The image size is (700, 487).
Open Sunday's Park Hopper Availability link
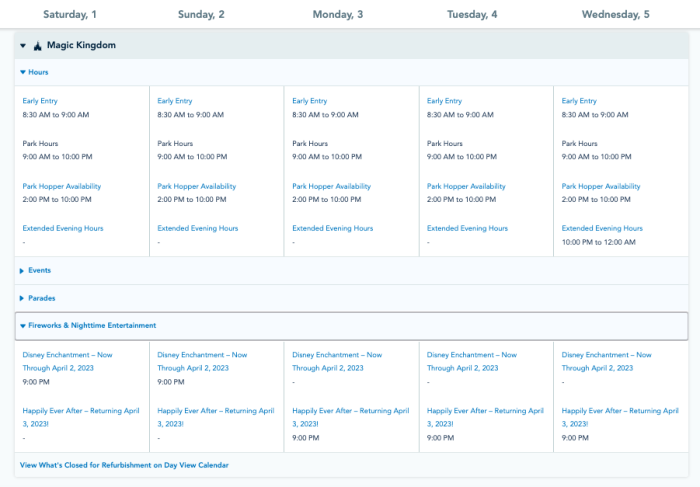click(199, 186)
